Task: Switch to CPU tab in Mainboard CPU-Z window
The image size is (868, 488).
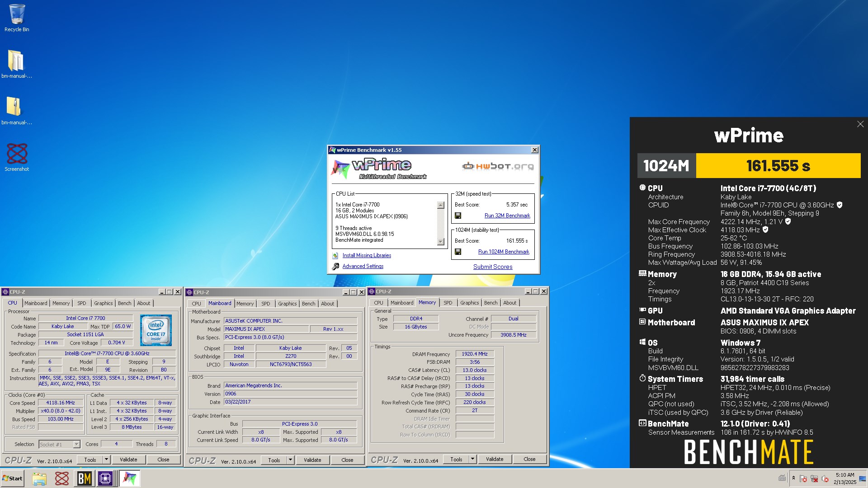Action: [x=196, y=304]
